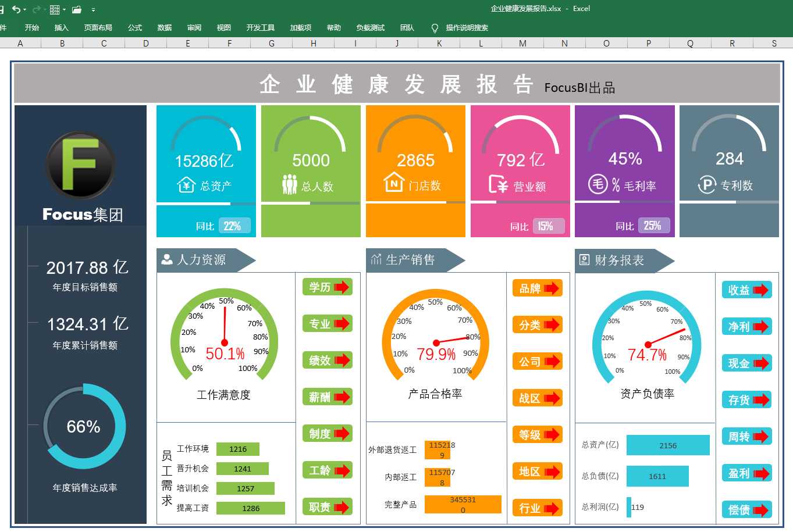Viewport: 793px width, 532px height.
Task: Click the 总资产 同比 22% badge
Action: 234,226
